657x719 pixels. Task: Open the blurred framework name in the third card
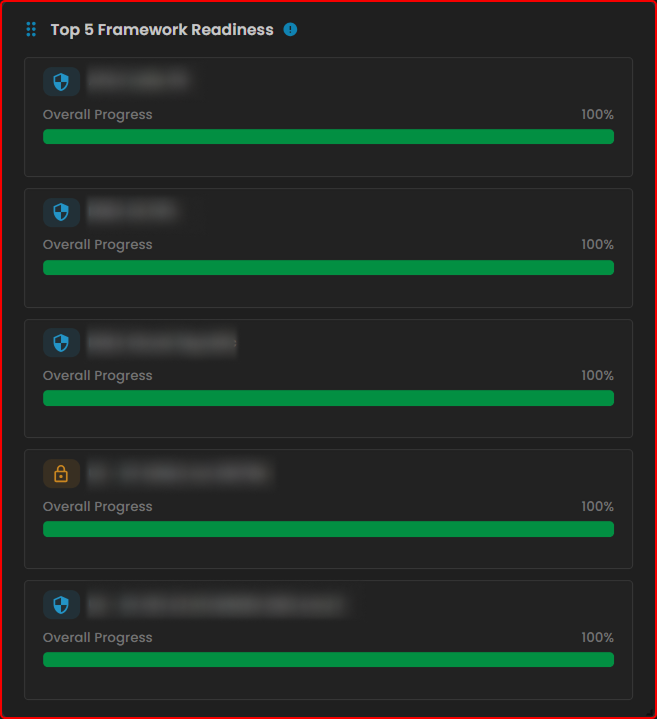pos(161,343)
